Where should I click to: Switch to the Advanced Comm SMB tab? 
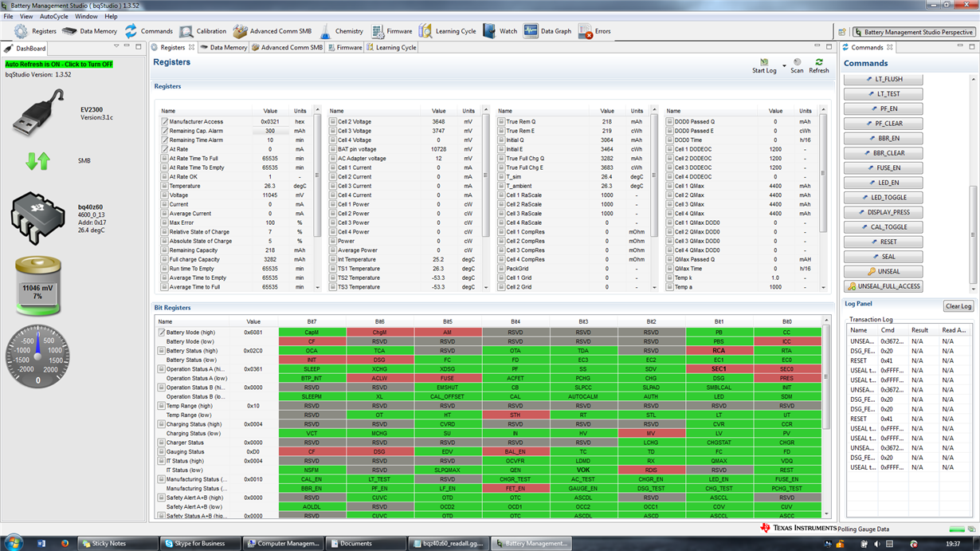[x=286, y=48]
